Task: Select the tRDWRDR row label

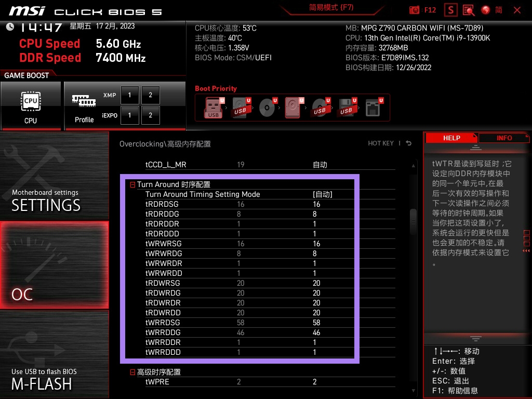Action: pyautogui.click(x=163, y=303)
